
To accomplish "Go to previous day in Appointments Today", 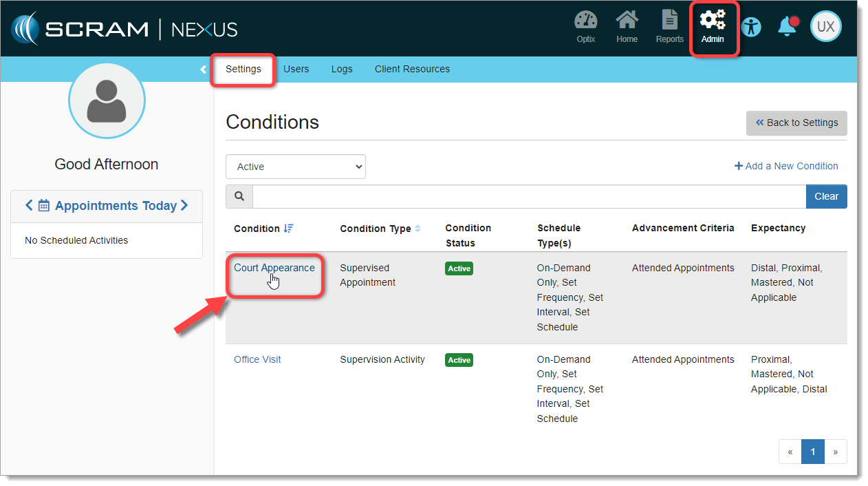I will point(29,205).
